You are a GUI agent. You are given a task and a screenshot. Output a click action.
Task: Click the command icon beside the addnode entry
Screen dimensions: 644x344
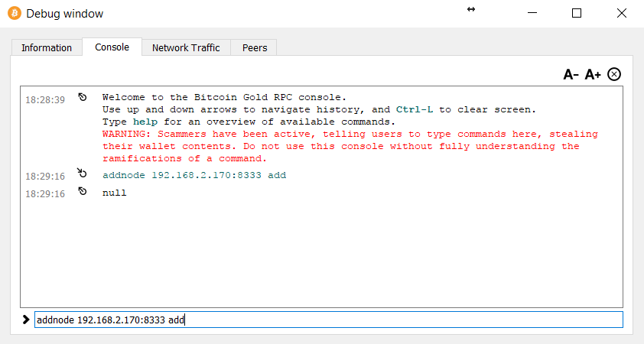82,173
